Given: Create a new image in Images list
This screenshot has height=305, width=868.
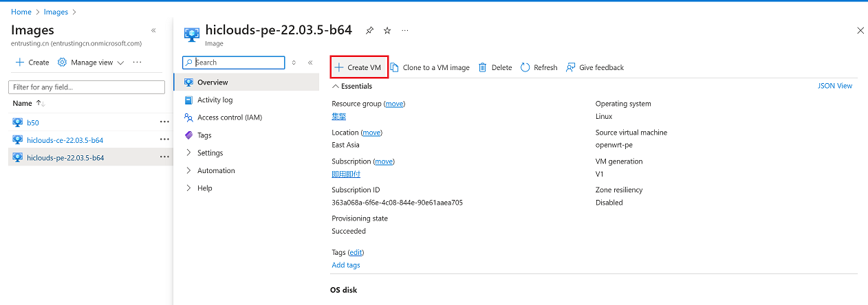Looking at the screenshot, I should tap(32, 62).
